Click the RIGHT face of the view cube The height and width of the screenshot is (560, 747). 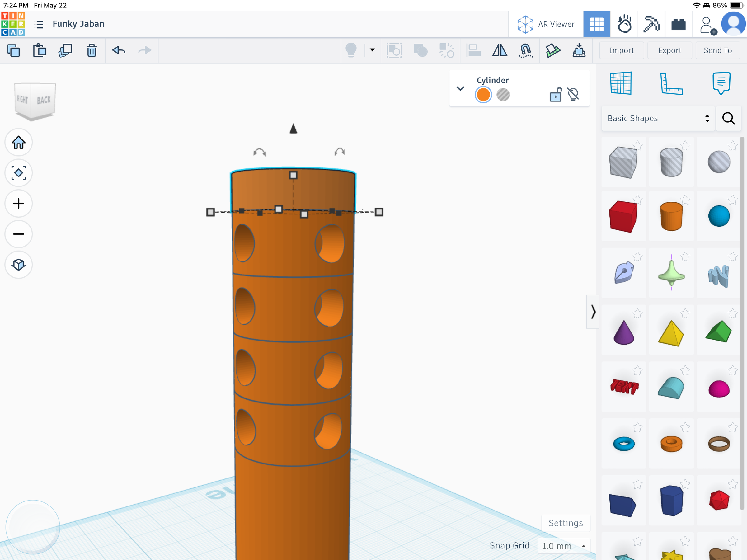(23, 99)
